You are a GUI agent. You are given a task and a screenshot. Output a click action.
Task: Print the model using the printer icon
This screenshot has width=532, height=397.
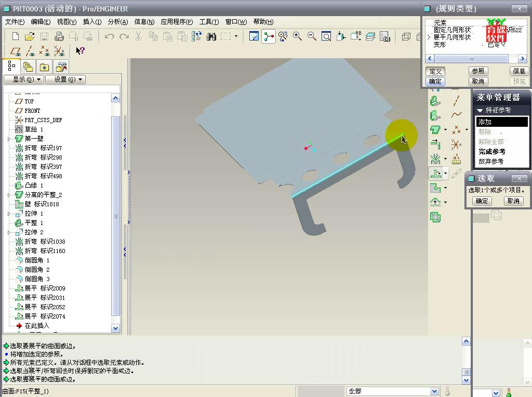[59, 36]
